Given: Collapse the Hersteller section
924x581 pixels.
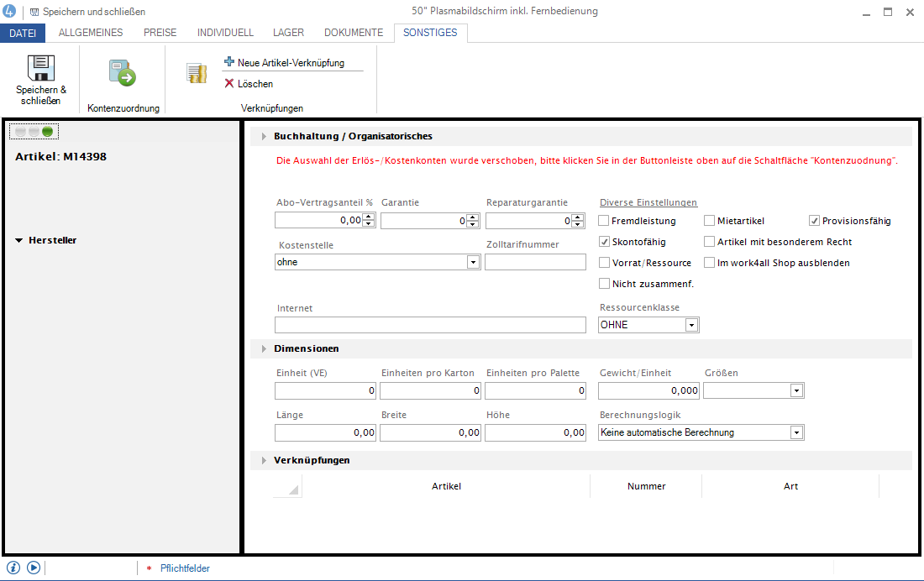Looking at the screenshot, I should click(x=19, y=241).
